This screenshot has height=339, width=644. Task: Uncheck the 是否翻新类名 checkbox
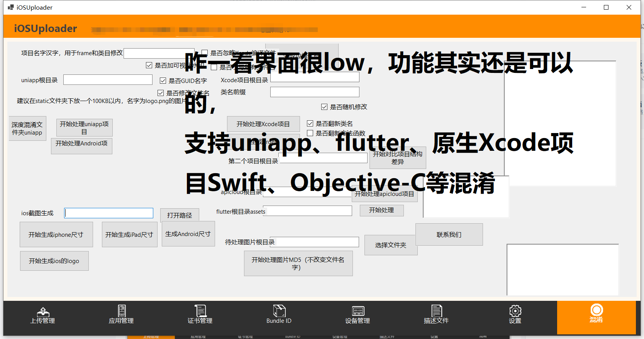[310, 123]
